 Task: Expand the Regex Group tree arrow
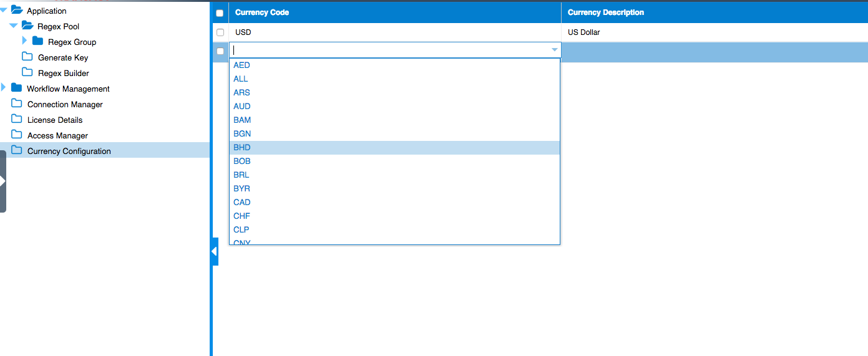coord(24,41)
